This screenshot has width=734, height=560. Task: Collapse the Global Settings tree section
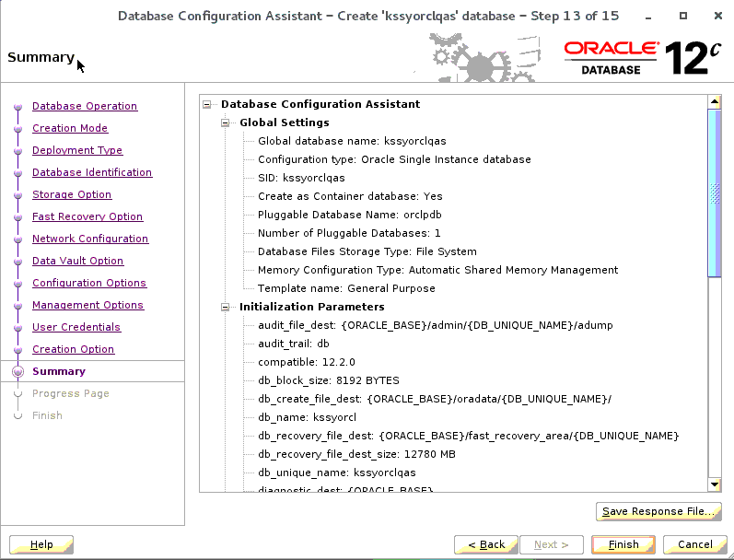tap(227, 122)
